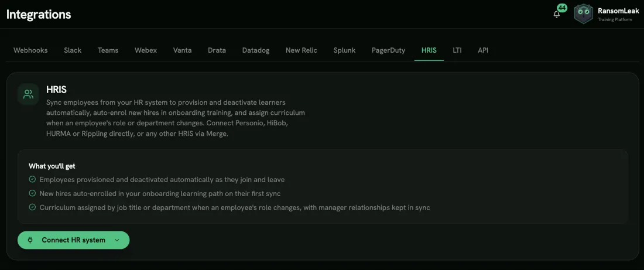644x270 pixels.
Task: Click the 'Training Platform' subtitle text
Action: click(615, 20)
